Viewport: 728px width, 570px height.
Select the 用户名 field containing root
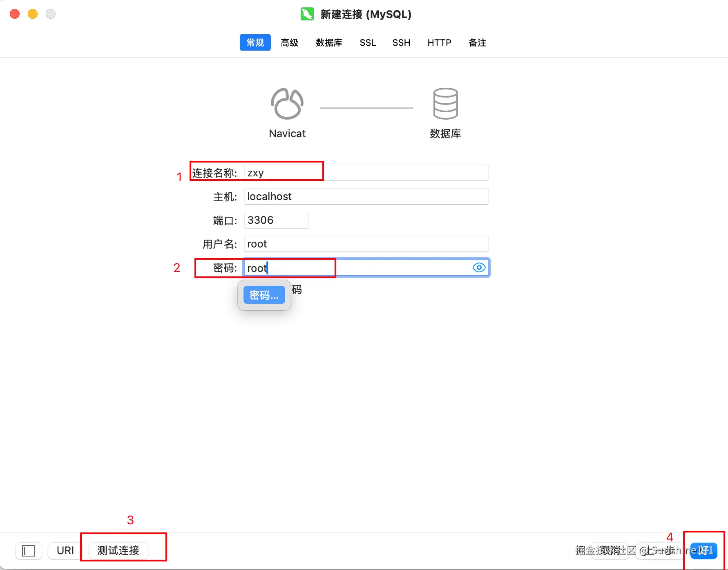pyautogui.click(x=366, y=244)
